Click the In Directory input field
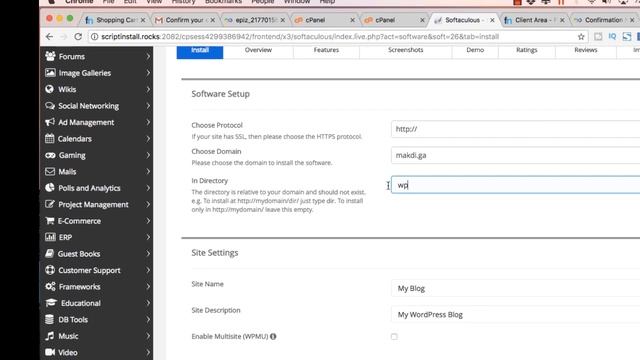Viewport: 640px width, 360px height. click(x=516, y=185)
